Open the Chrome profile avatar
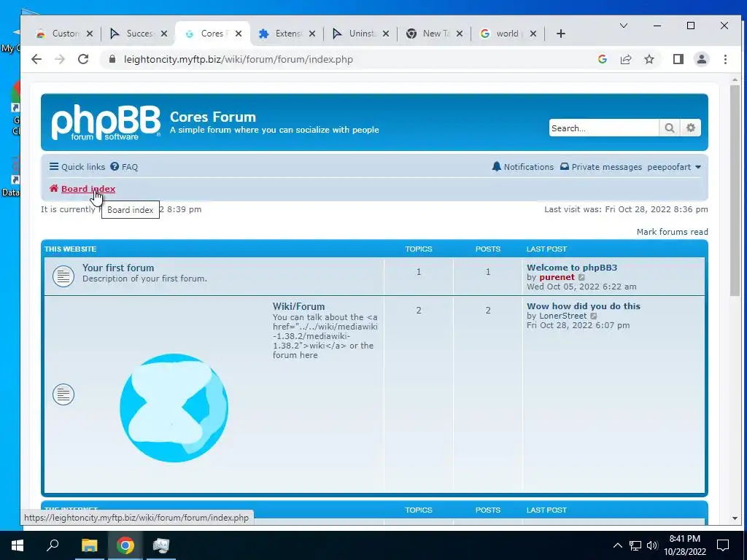Screen dimensions: 747x560 coord(701,59)
